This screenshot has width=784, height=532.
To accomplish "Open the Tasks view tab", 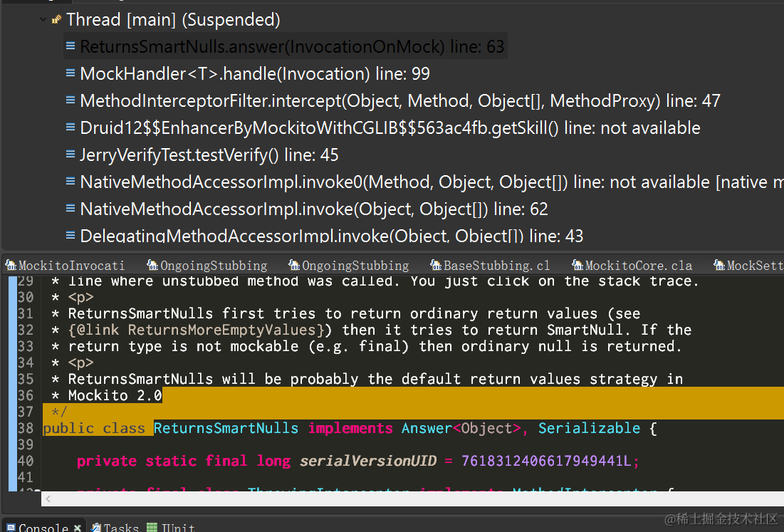I will tap(115, 527).
